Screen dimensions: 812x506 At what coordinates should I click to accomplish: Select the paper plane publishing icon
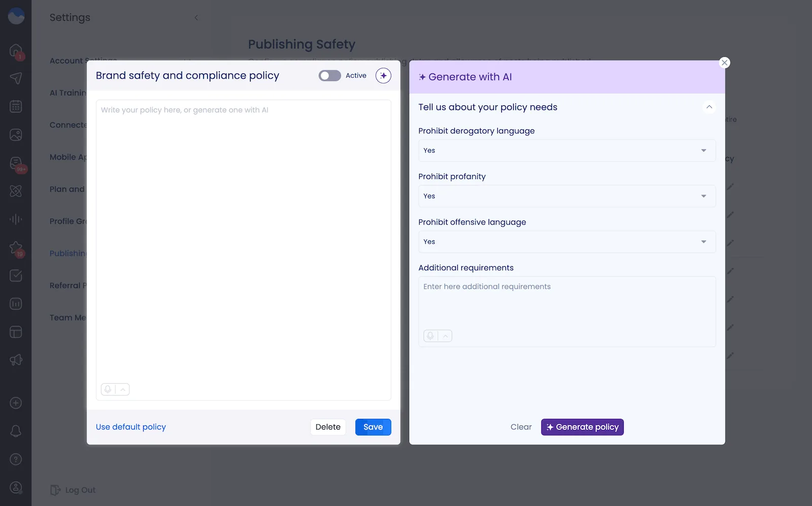16,78
